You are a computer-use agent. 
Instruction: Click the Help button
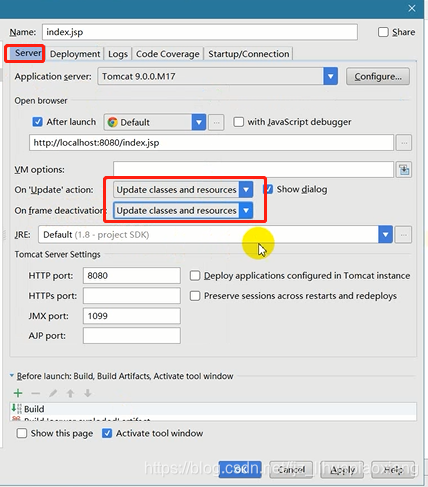(x=393, y=470)
